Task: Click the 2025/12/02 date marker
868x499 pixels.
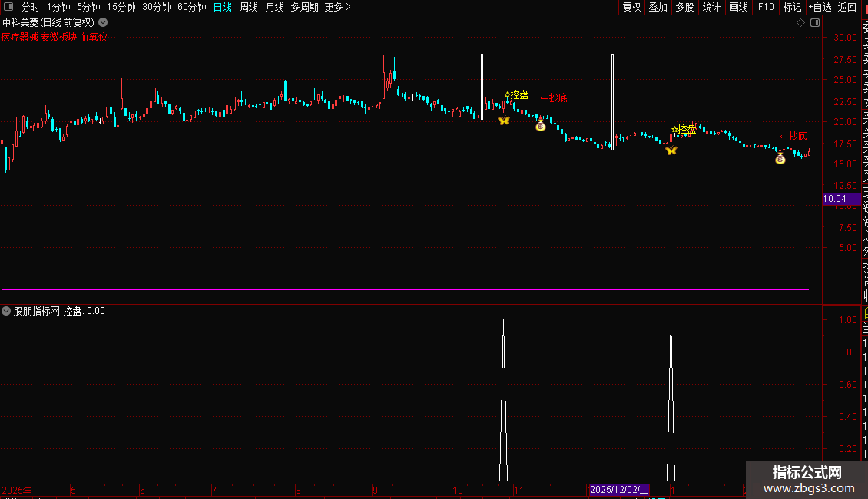Action: (619, 490)
